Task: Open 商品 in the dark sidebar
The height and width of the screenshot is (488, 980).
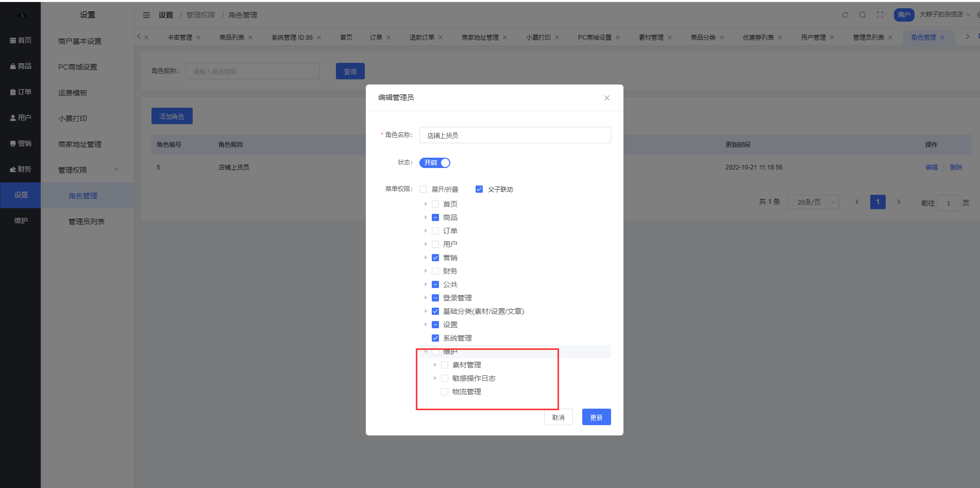Action: pyautogui.click(x=21, y=66)
